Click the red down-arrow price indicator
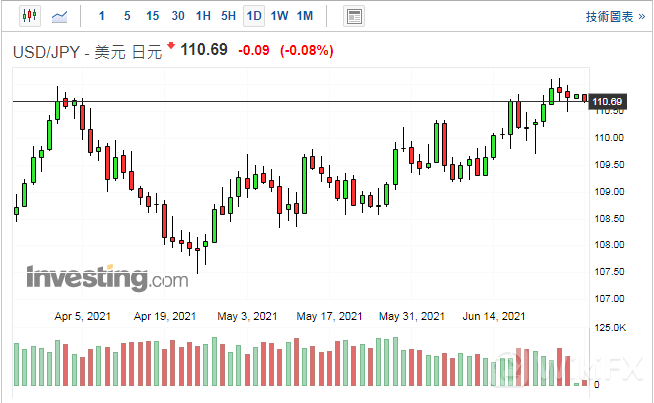The height and width of the screenshot is (403, 654). click(172, 46)
